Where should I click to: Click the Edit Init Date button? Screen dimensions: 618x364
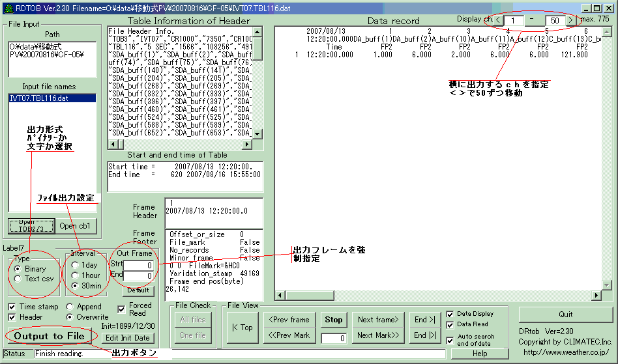128,338
